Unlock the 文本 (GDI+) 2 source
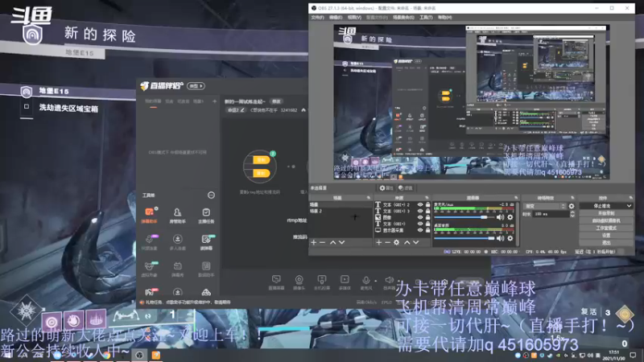 [427, 204]
